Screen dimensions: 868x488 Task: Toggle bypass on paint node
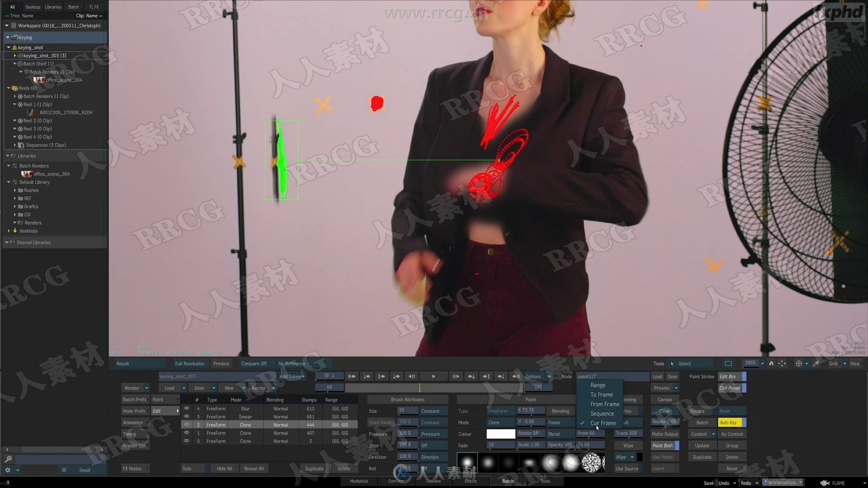[697, 411]
